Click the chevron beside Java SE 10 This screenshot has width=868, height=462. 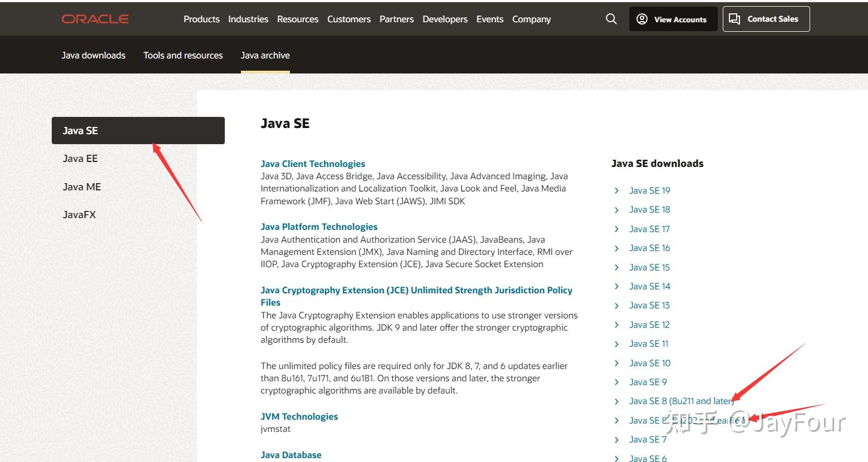click(617, 363)
